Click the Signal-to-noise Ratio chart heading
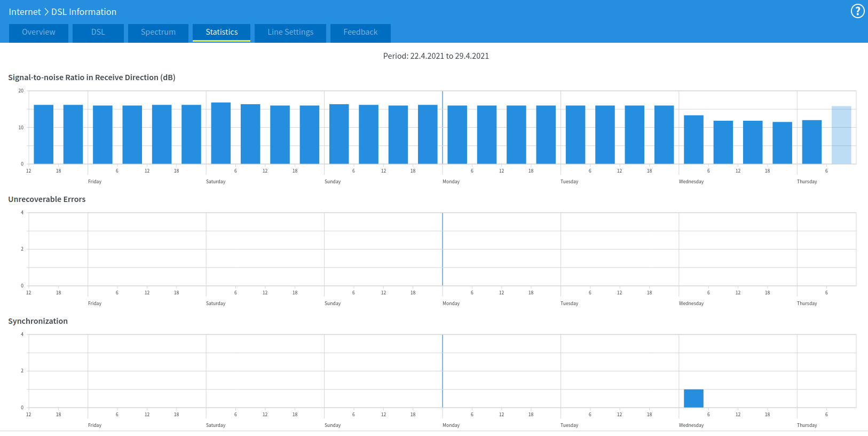The width and height of the screenshot is (868, 436). click(x=92, y=77)
